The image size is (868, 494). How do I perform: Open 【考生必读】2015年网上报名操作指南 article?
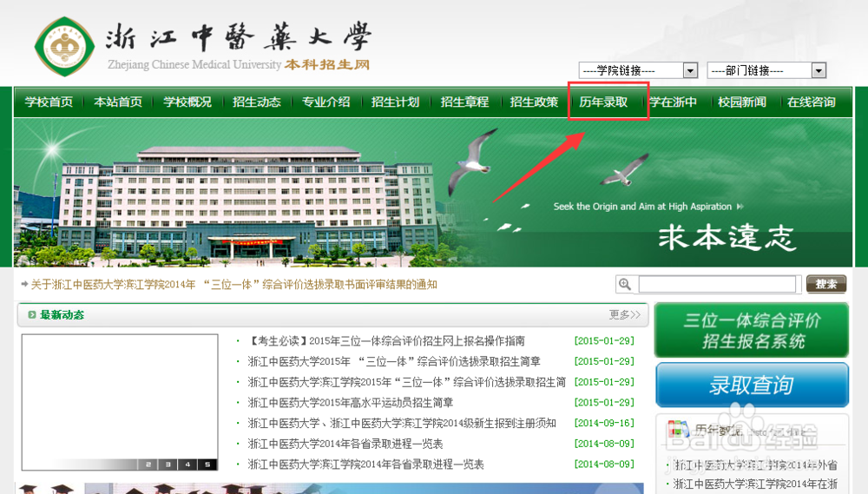[386, 341]
